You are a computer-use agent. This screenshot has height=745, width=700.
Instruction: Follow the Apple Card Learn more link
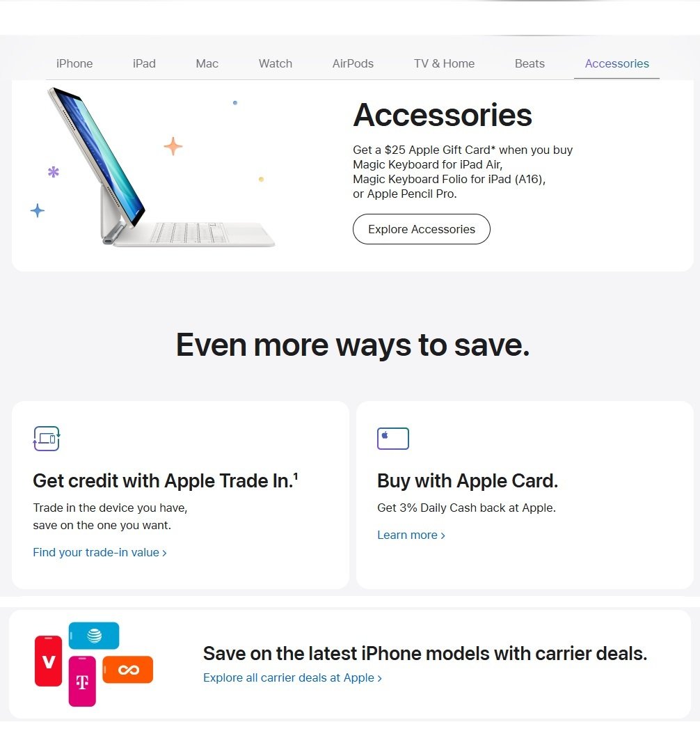tap(411, 535)
